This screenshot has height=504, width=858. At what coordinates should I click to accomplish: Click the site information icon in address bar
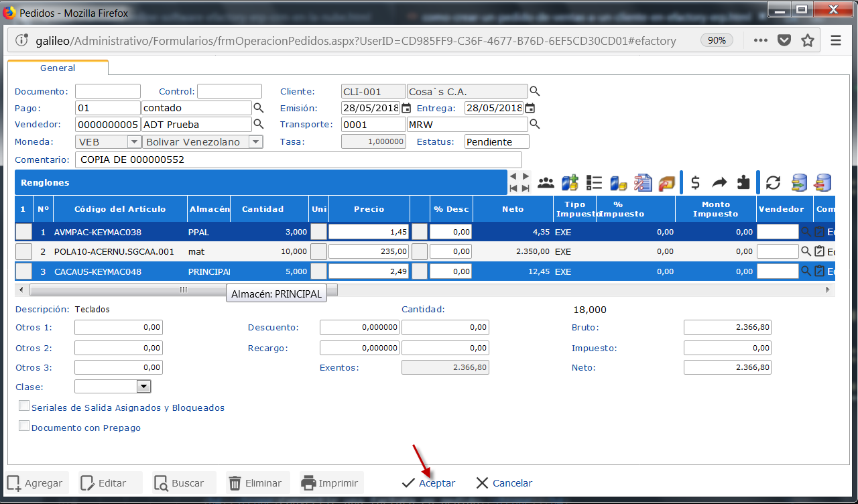pos(21,40)
